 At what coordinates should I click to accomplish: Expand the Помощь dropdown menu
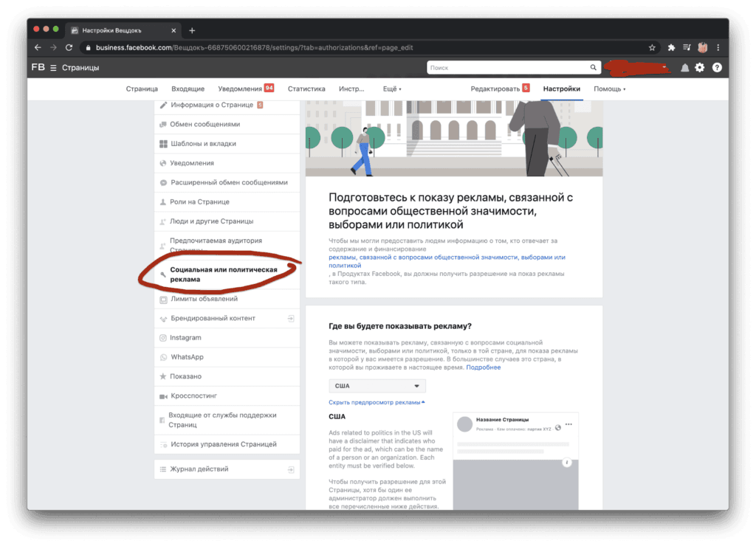pyautogui.click(x=609, y=89)
